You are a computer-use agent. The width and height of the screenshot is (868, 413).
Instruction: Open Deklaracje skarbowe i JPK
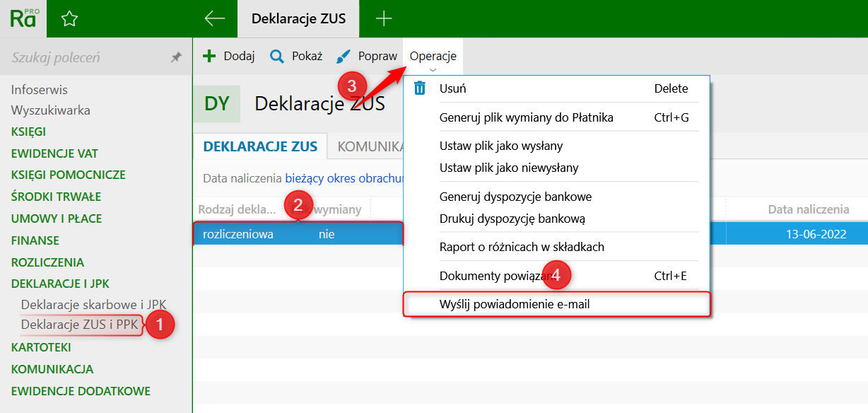[94, 305]
